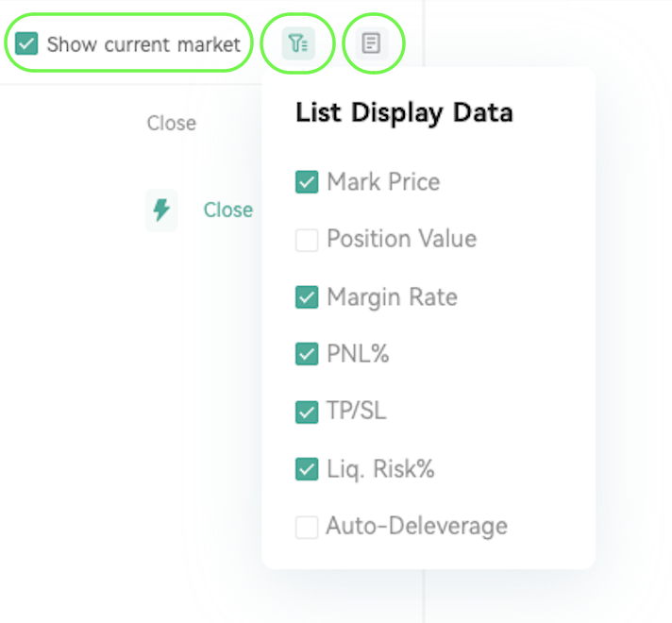
Task: Click the 'Mark Price' text label
Action: coord(383,182)
